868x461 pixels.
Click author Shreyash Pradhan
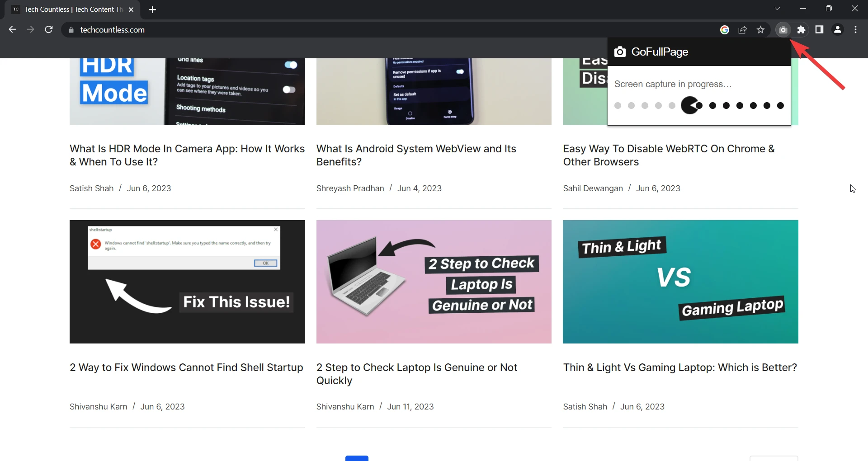[x=350, y=188]
